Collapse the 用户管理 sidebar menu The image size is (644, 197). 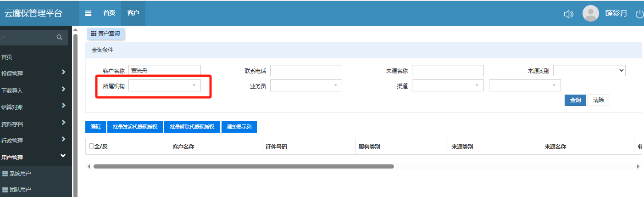pos(36,158)
